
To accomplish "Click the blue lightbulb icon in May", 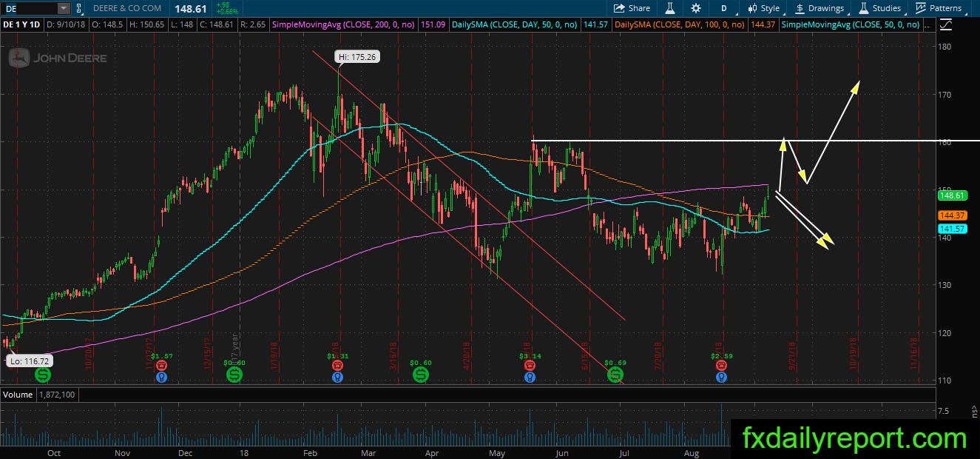I will tap(529, 377).
